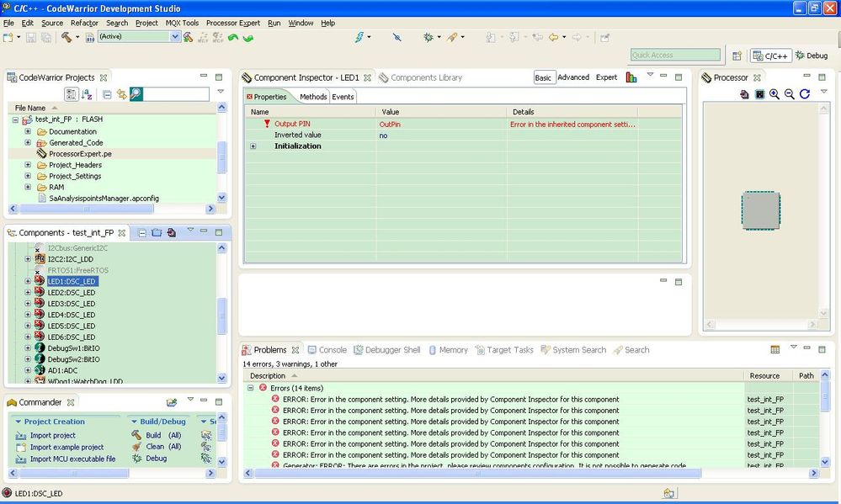Click the debug bug icon in toolbar
The image size is (841, 504).
pyautogui.click(x=428, y=37)
